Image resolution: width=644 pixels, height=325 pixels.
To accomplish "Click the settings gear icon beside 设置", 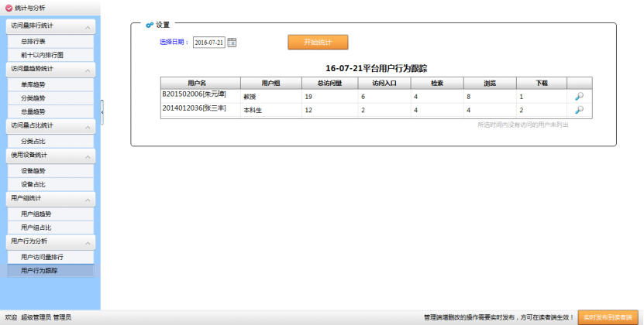I will pyautogui.click(x=149, y=25).
